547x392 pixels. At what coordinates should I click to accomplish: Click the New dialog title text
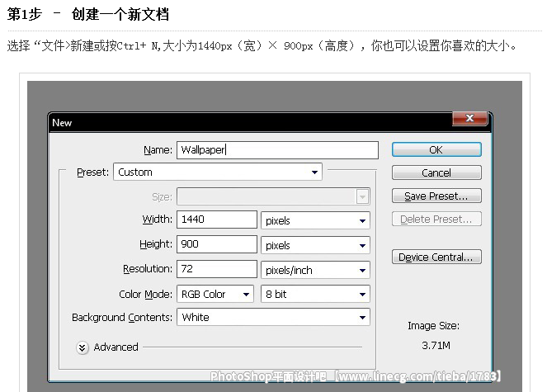pos(62,123)
